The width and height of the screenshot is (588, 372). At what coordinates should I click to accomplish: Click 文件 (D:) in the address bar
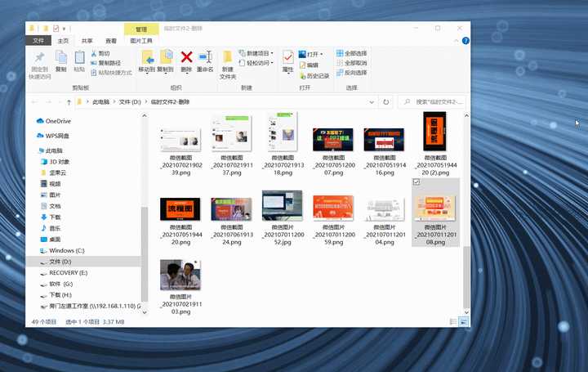point(130,102)
